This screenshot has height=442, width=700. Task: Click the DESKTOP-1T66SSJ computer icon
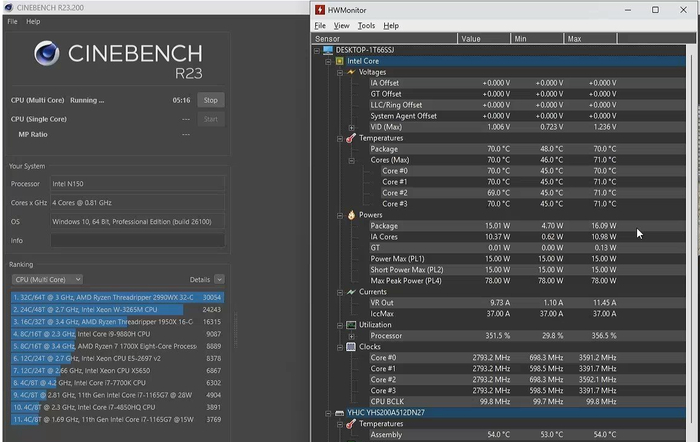tap(328, 50)
